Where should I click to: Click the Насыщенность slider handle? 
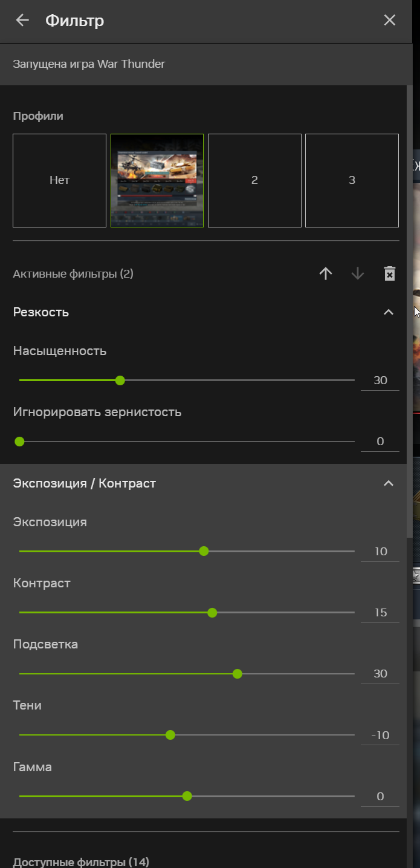click(120, 380)
